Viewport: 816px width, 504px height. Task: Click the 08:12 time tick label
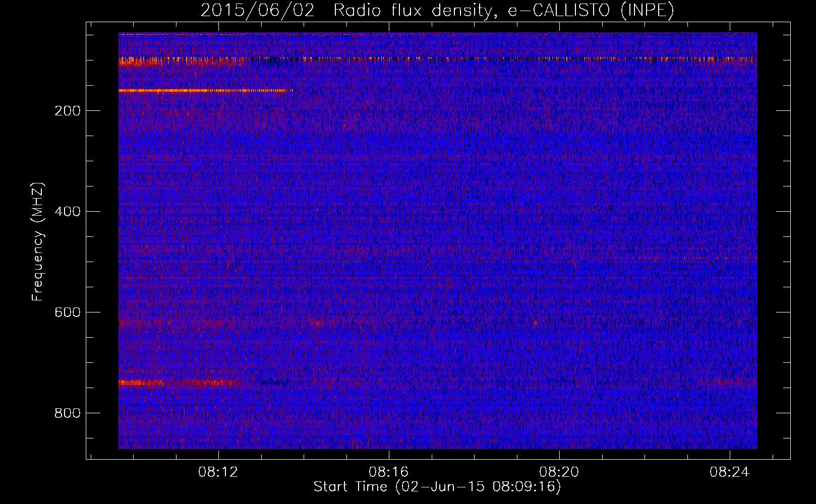point(218,472)
